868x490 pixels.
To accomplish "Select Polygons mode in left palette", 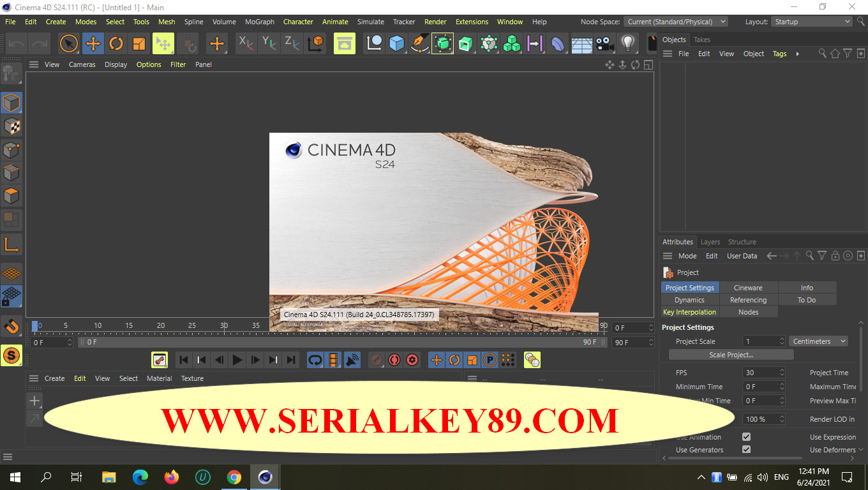I will 11,196.
